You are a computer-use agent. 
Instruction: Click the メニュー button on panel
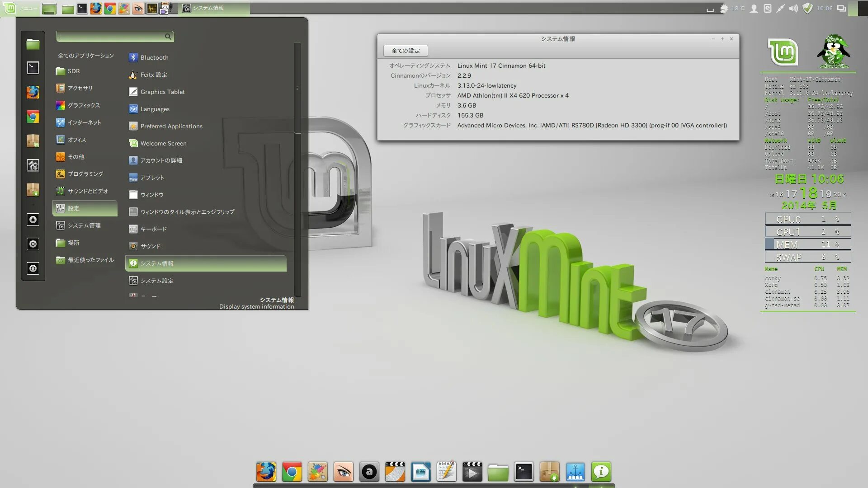tap(21, 8)
